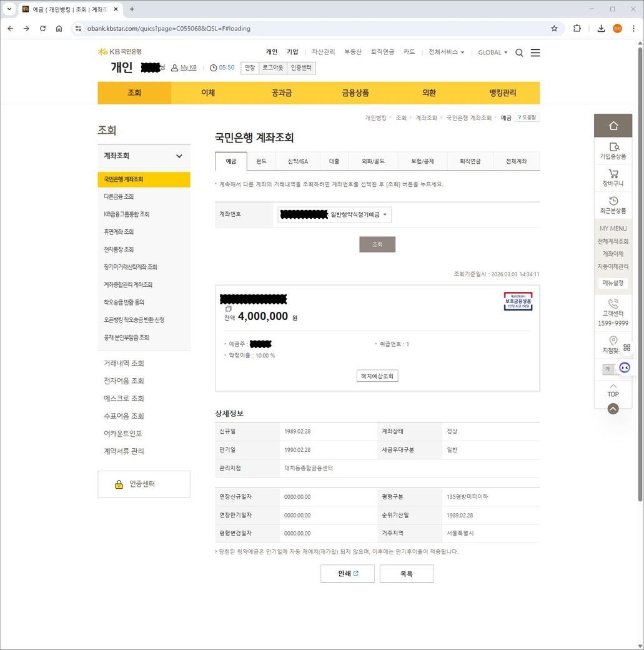The image size is (644, 650).
Task: Open 장바구니 cart icon in sidebar
Action: click(x=613, y=174)
